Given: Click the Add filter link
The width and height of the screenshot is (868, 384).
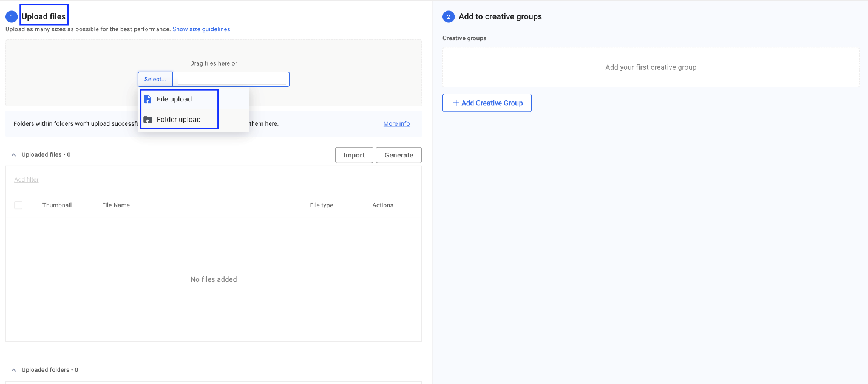Looking at the screenshot, I should pos(26,180).
